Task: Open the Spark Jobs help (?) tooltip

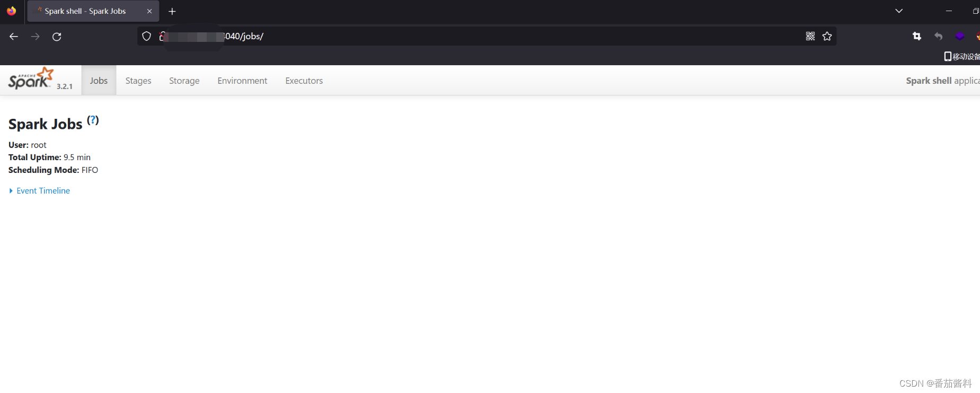Action: point(93,120)
